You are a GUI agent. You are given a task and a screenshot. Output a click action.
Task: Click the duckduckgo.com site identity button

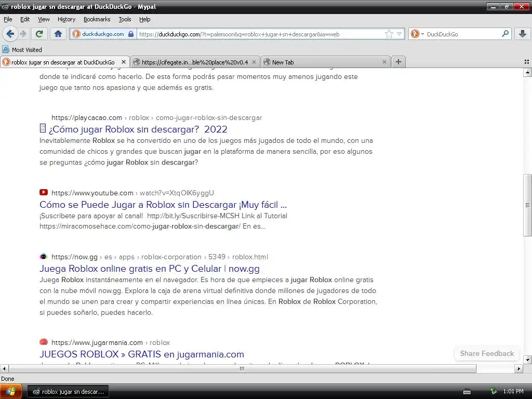coord(103,34)
